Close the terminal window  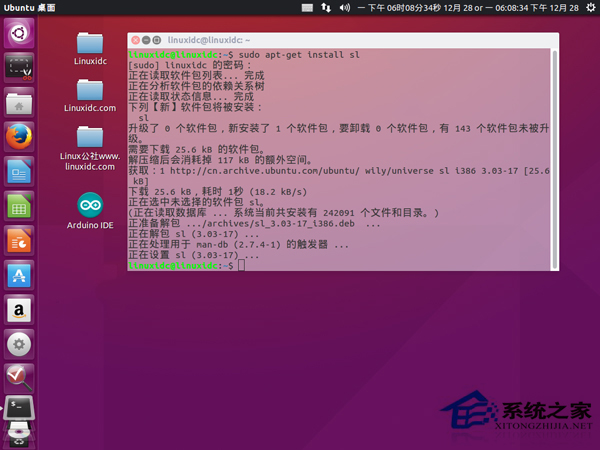click(x=135, y=40)
